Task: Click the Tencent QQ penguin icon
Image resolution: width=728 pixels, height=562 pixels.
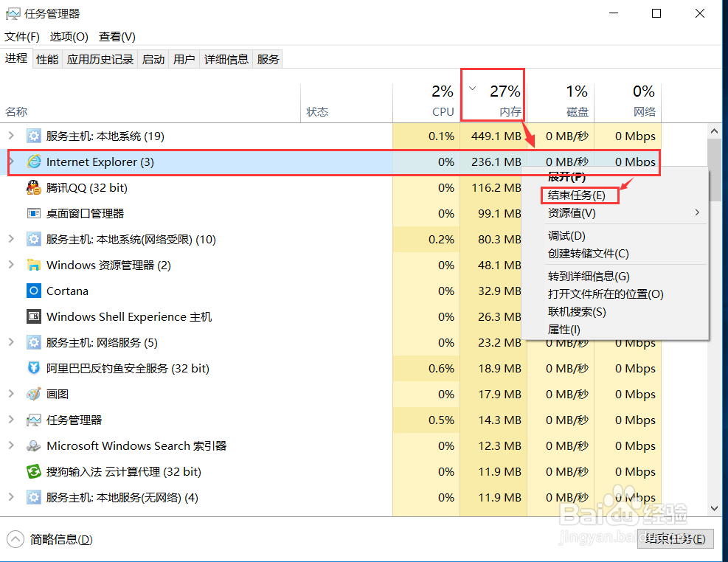Action: tap(33, 187)
